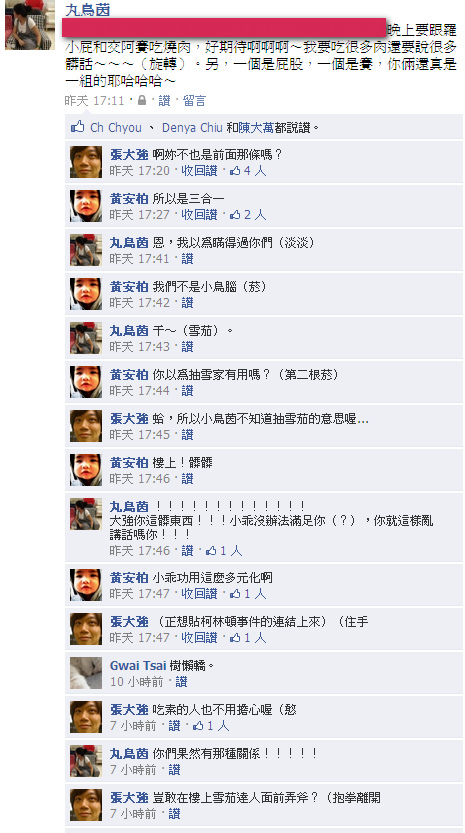Screen dimensions: 465x833
Task: Click 留言 to comment on the post
Action: pos(194,100)
